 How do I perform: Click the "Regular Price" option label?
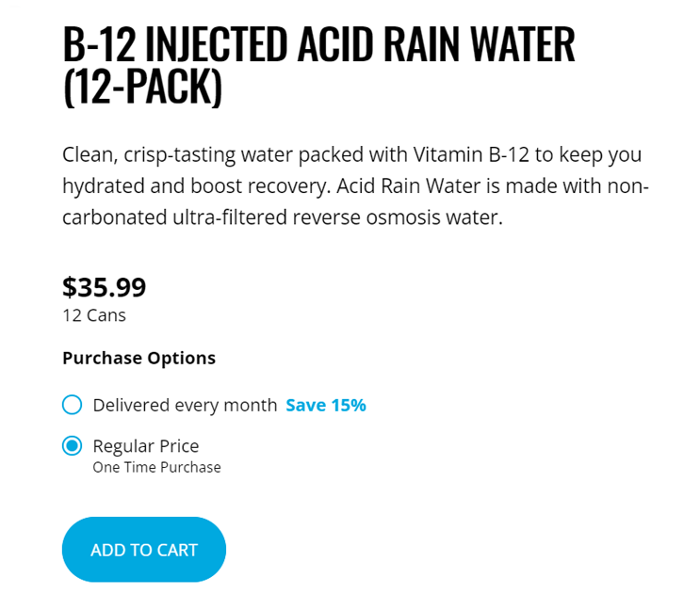[146, 446]
